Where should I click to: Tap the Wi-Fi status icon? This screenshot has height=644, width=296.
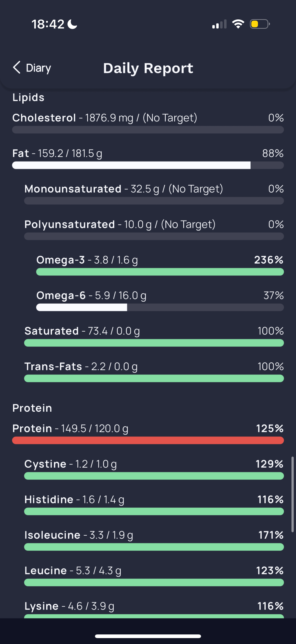coord(238,24)
